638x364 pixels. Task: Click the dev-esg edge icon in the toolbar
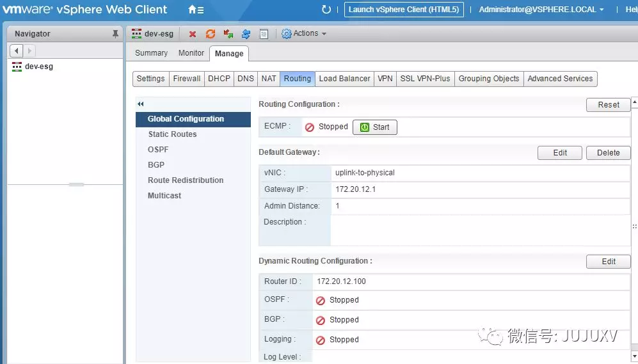pos(137,34)
